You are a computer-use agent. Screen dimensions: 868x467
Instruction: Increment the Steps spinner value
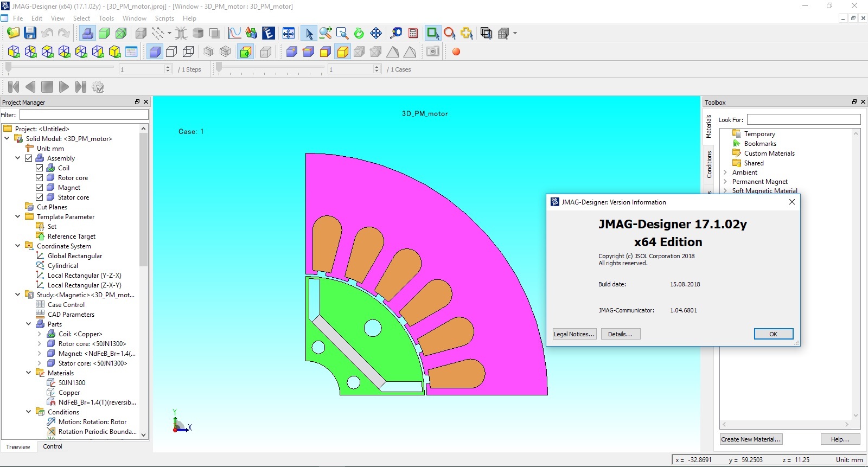click(x=168, y=67)
